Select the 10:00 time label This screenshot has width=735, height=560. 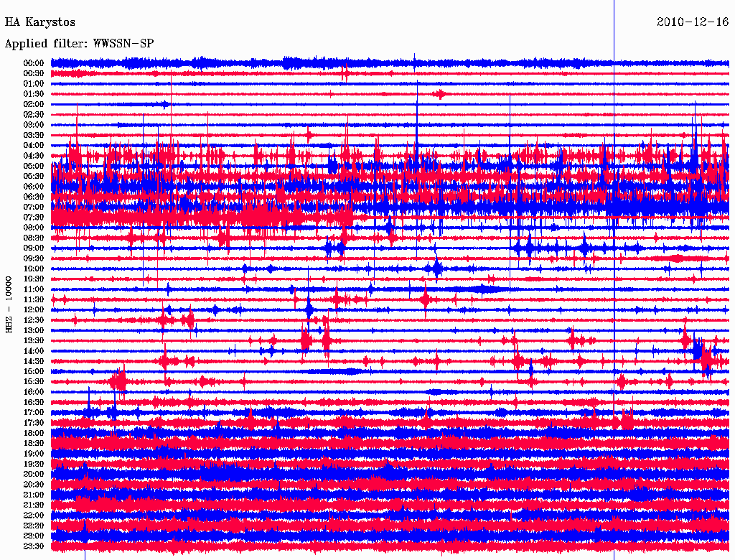pos(33,269)
